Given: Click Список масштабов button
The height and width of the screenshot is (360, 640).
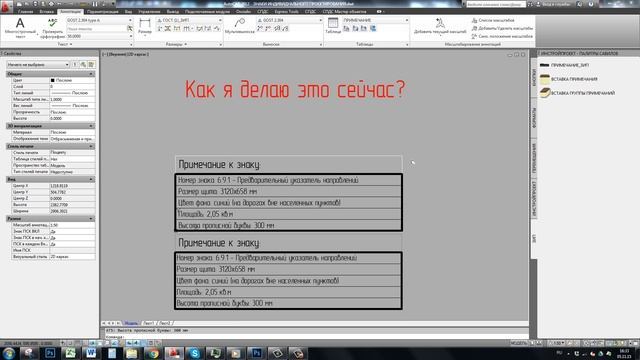Looking at the screenshot, I should click(493, 20).
